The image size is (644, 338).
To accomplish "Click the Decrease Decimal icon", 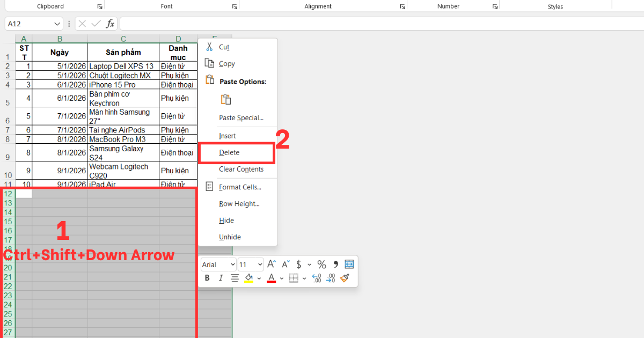I will click(x=331, y=278).
